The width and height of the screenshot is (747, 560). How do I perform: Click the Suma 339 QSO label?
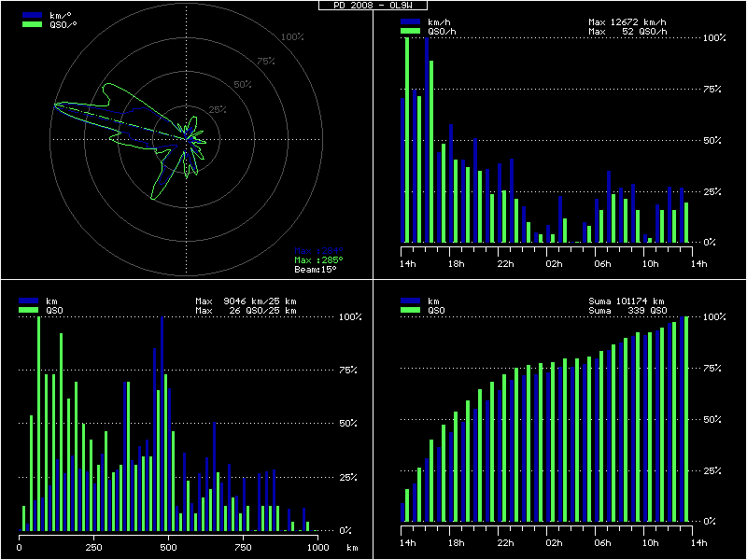point(627,310)
